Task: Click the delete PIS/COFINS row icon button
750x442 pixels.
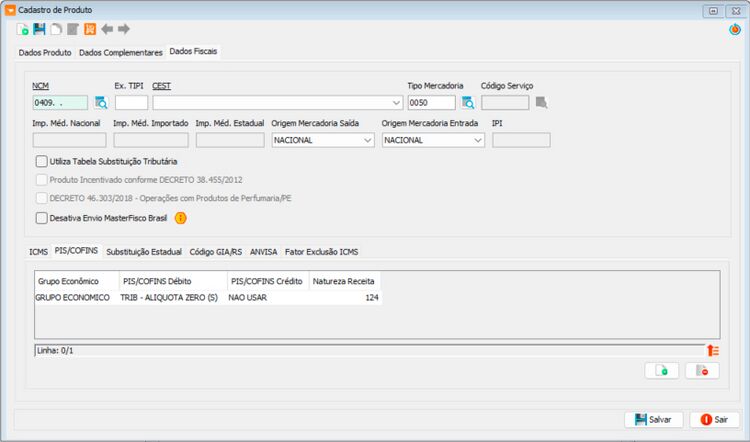Action: [x=702, y=371]
